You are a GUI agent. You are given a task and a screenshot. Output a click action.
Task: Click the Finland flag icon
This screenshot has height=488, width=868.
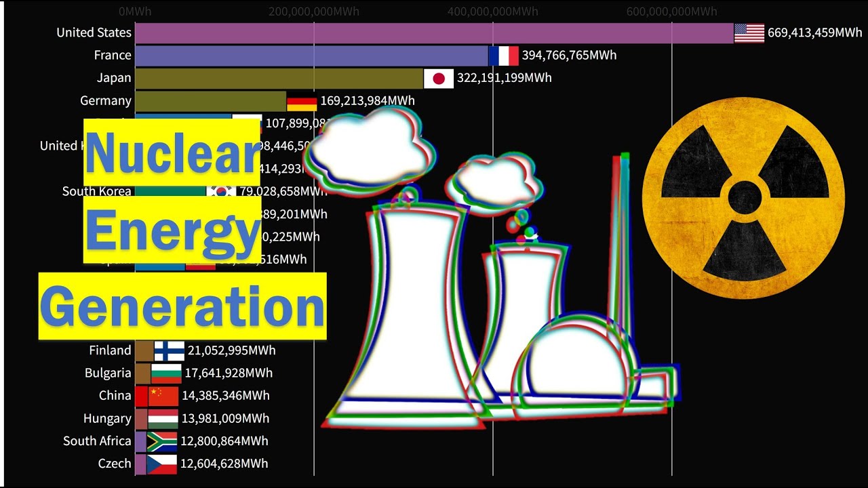coord(170,350)
